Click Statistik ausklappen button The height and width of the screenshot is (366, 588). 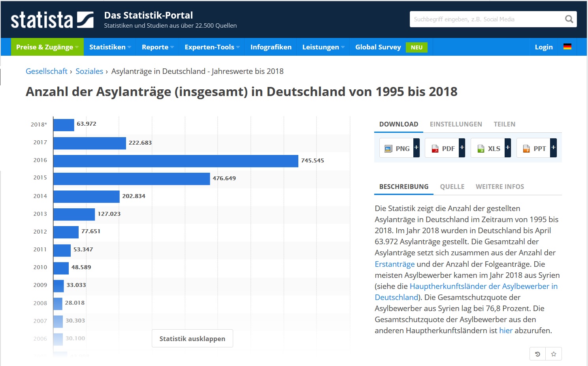192,338
